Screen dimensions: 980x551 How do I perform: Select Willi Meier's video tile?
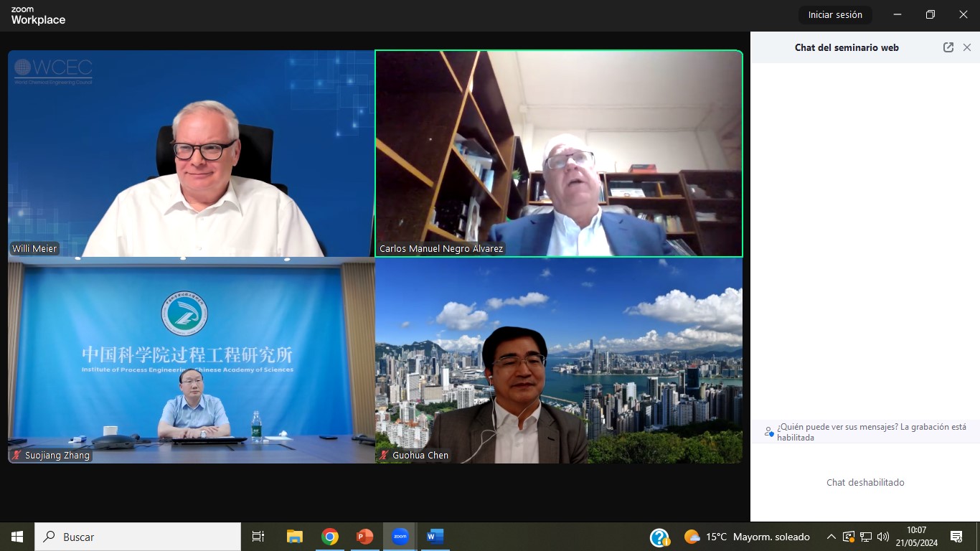coord(191,154)
